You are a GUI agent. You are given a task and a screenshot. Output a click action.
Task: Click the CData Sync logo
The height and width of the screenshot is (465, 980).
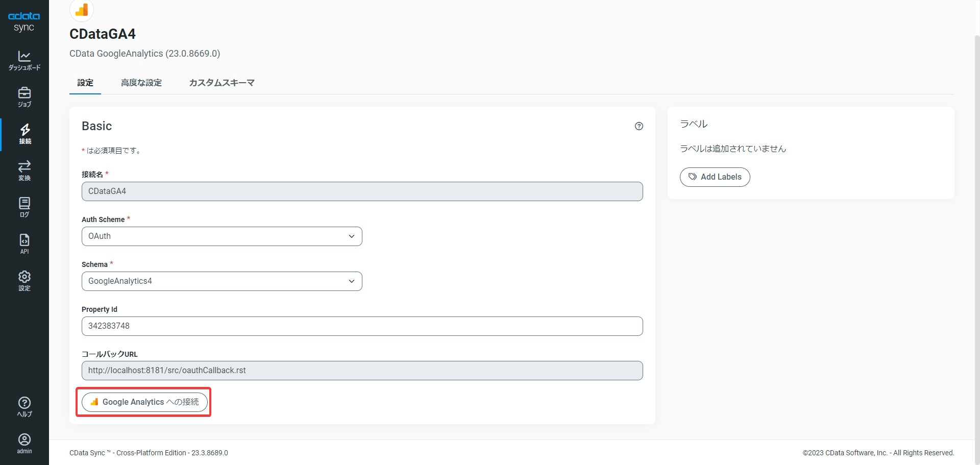(24, 21)
